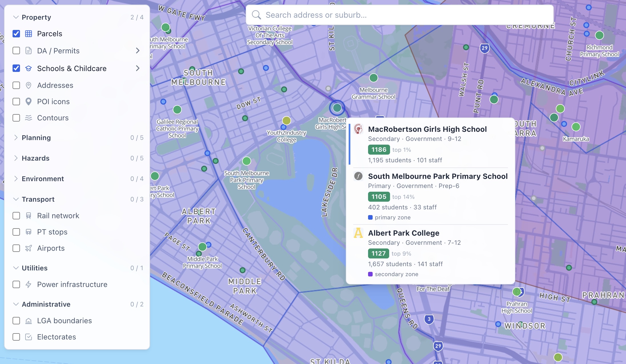Check the Rail network checkbox
This screenshot has height=364, width=626.
16,216
